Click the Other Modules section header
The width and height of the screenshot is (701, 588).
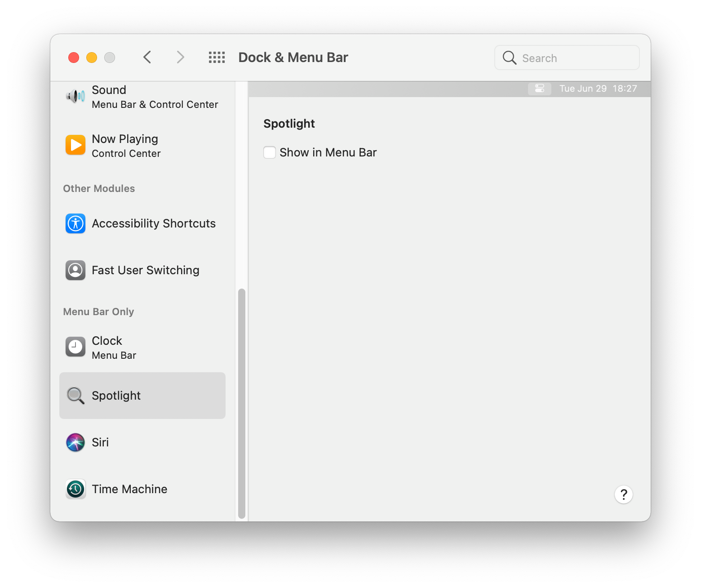99,188
